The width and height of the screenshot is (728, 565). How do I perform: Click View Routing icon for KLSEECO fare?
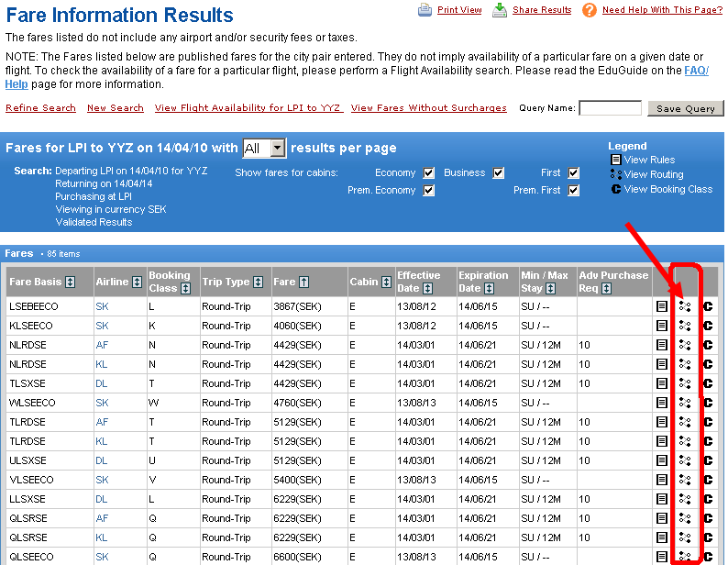684,326
